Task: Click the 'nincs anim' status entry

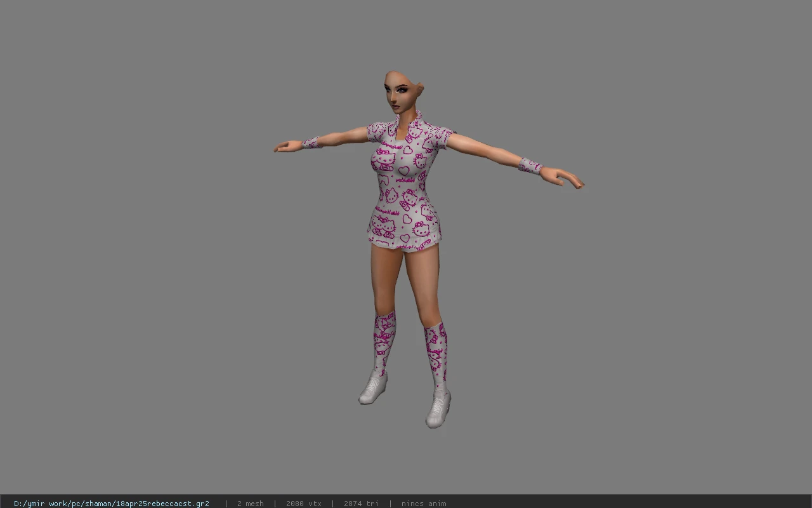Action: pos(424,504)
